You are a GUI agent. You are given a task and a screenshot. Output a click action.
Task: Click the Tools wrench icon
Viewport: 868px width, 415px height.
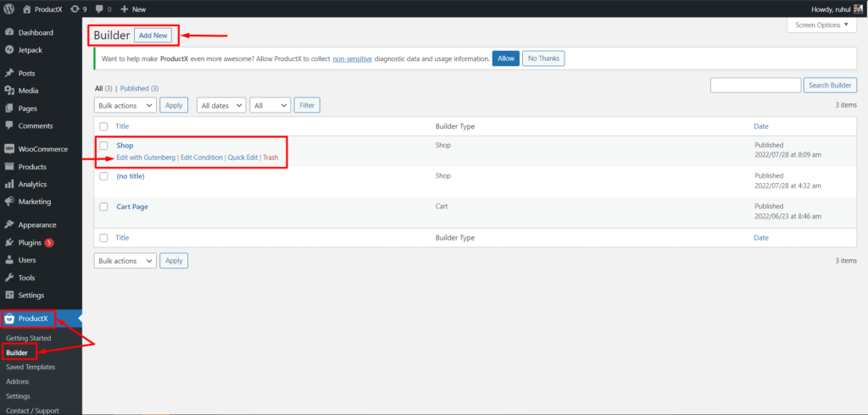[8, 278]
